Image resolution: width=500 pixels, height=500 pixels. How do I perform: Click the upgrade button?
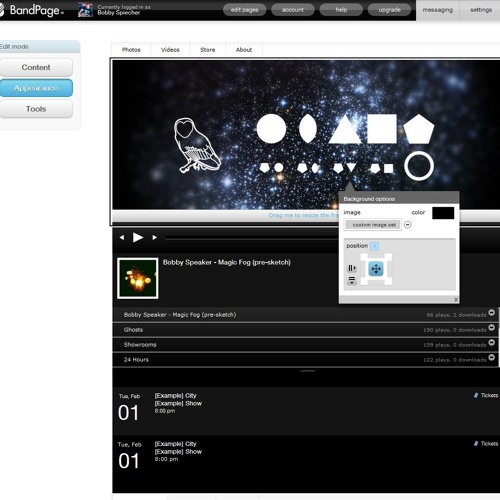[389, 10]
